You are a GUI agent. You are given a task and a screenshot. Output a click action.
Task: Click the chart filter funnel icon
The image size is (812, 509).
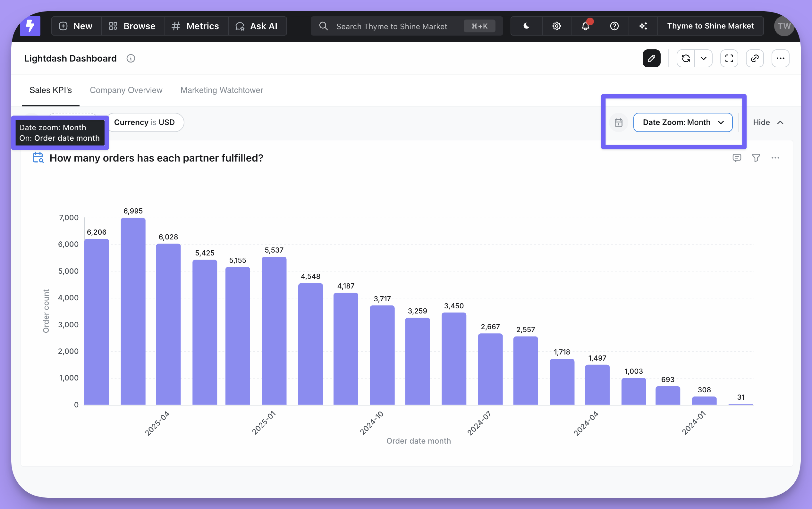point(756,158)
